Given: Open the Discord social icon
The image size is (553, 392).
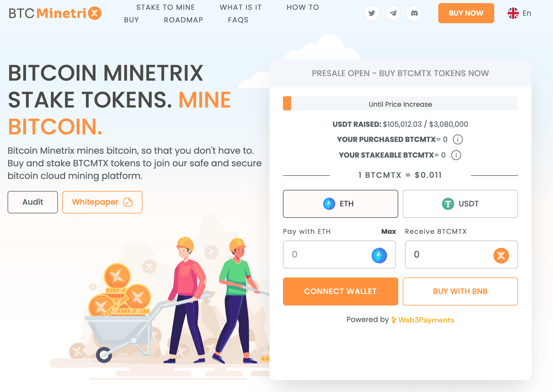Looking at the screenshot, I should click(x=414, y=13).
